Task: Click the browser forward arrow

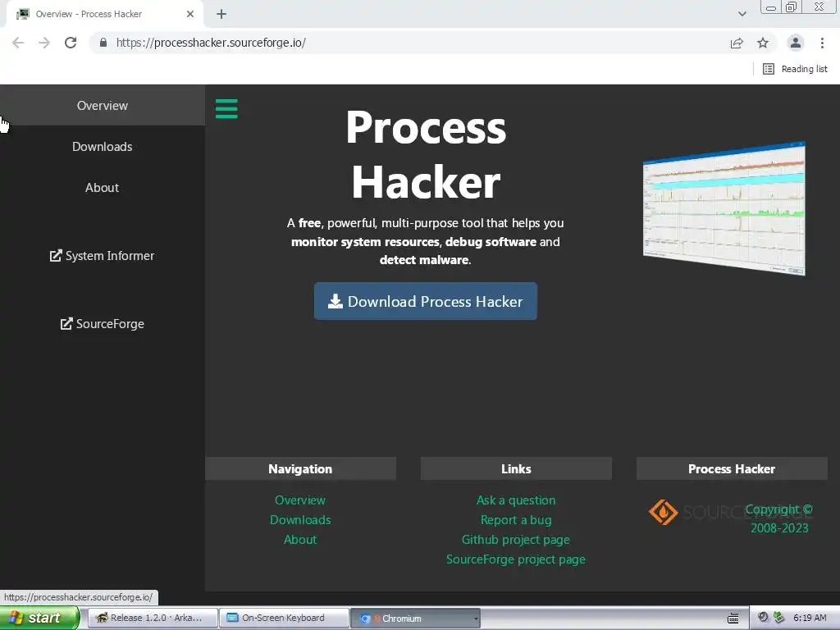Action: tap(44, 43)
